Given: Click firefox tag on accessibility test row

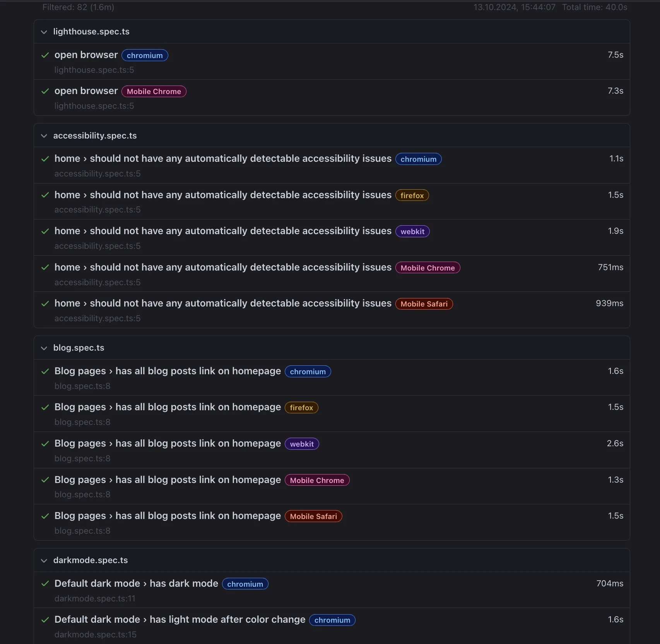Looking at the screenshot, I should (x=412, y=195).
